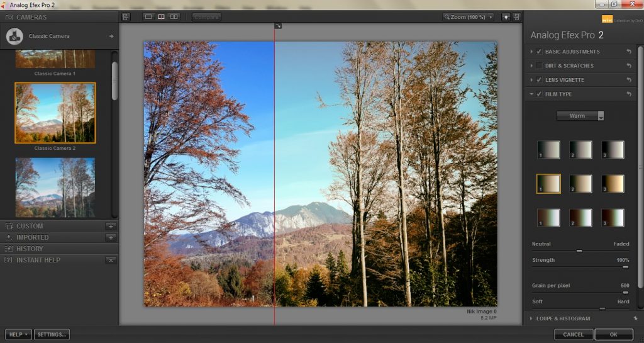Add a new custom preset with plus
Viewport: 644px width, 343px height.
point(111,226)
